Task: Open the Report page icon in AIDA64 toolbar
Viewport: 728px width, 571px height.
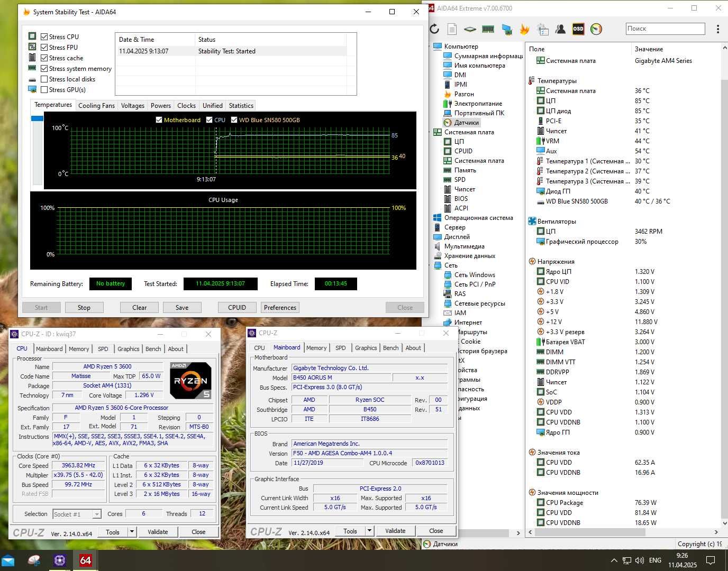Action: click(452, 29)
